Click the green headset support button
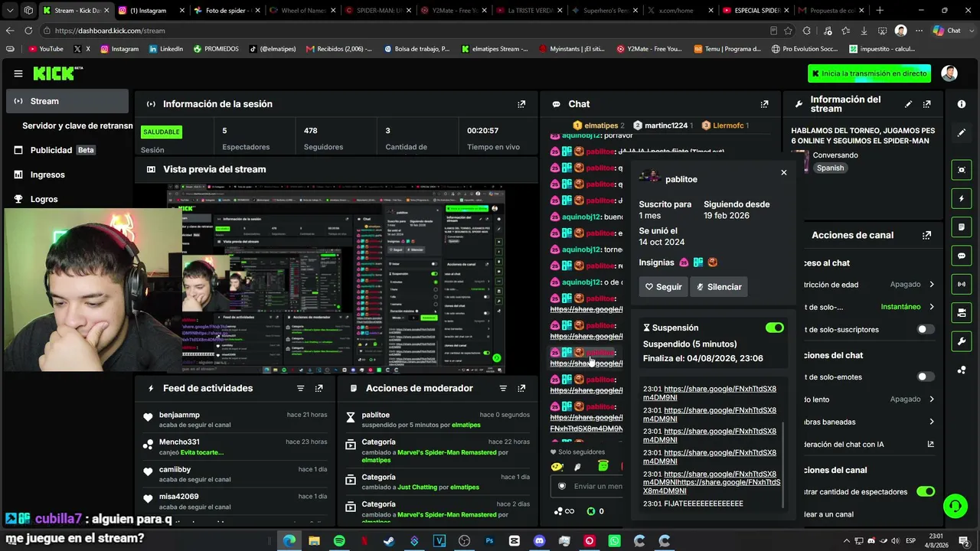 click(x=955, y=505)
